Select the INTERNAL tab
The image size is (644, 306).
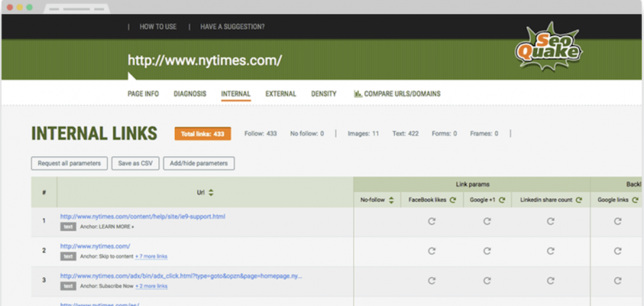[x=236, y=94]
